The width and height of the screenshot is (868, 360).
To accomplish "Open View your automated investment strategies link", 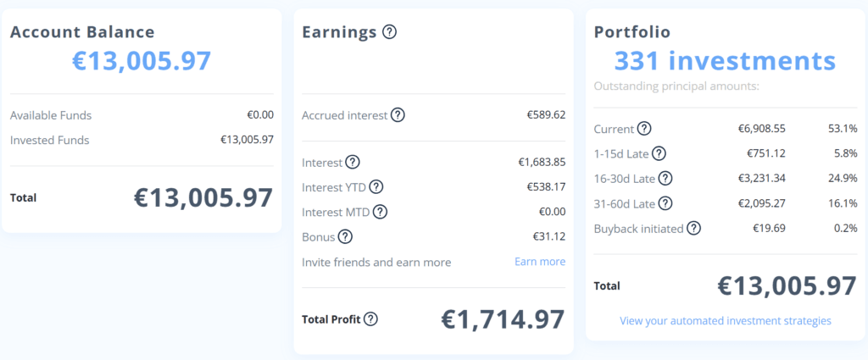I will click(x=726, y=321).
